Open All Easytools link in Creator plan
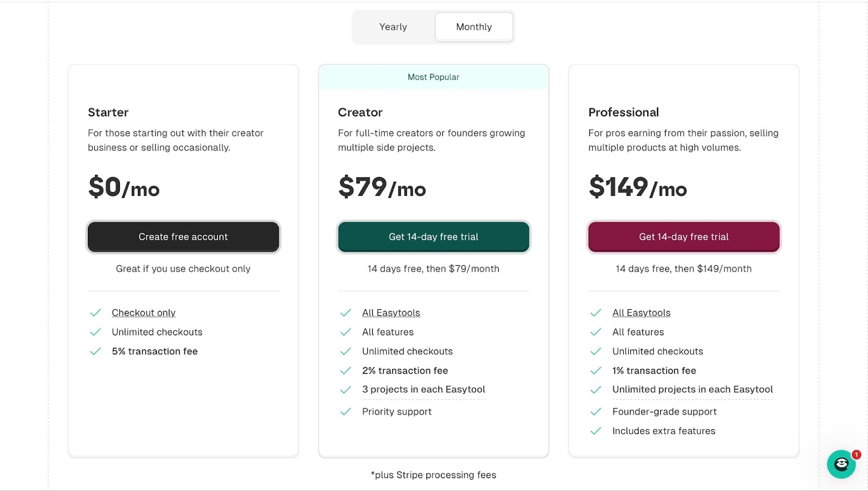 click(391, 313)
